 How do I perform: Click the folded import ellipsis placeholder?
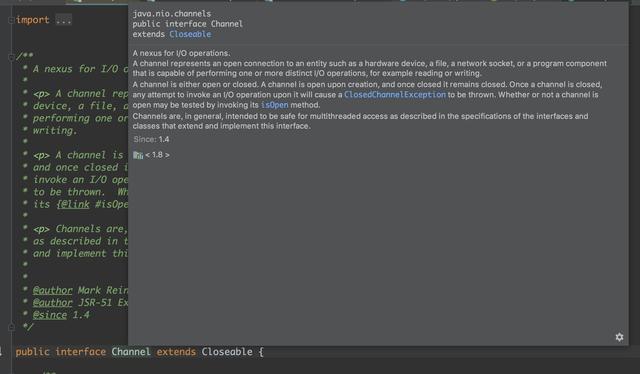tap(64, 20)
